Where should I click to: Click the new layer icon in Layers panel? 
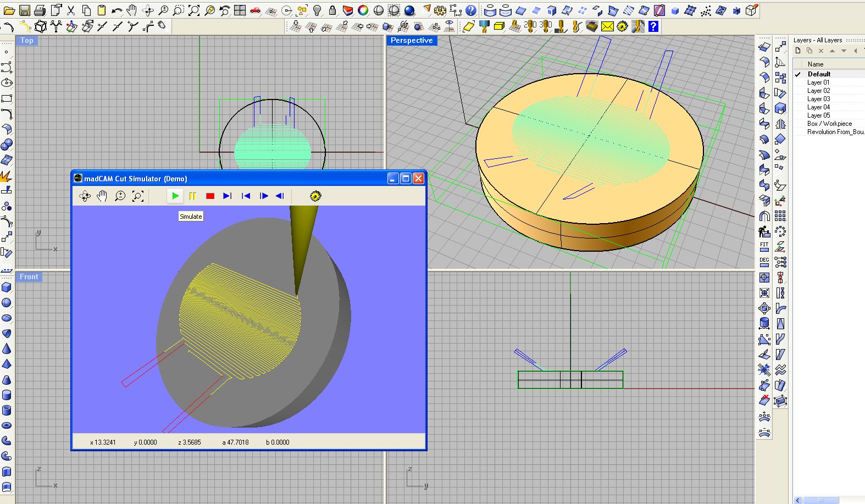pos(799,51)
